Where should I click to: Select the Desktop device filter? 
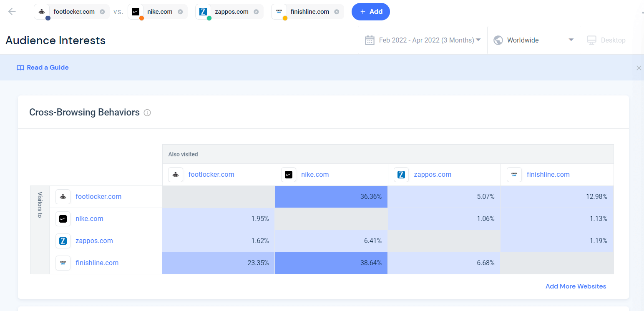click(606, 40)
